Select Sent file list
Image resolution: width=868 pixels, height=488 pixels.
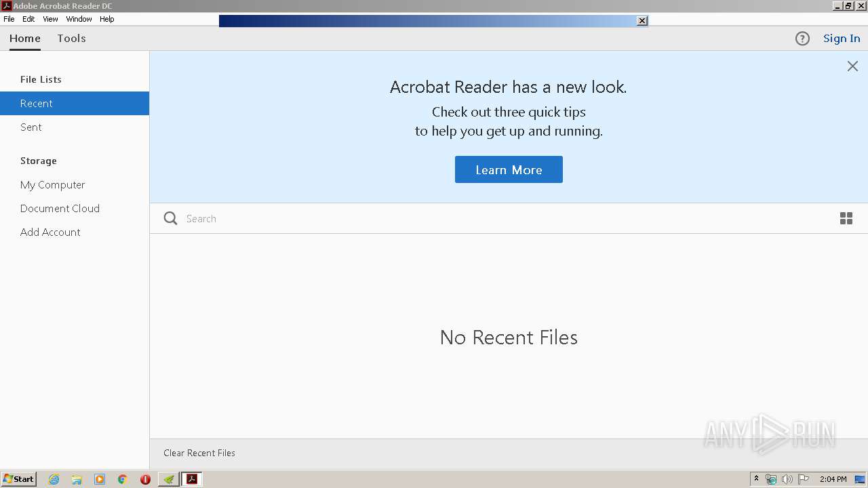(75, 127)
